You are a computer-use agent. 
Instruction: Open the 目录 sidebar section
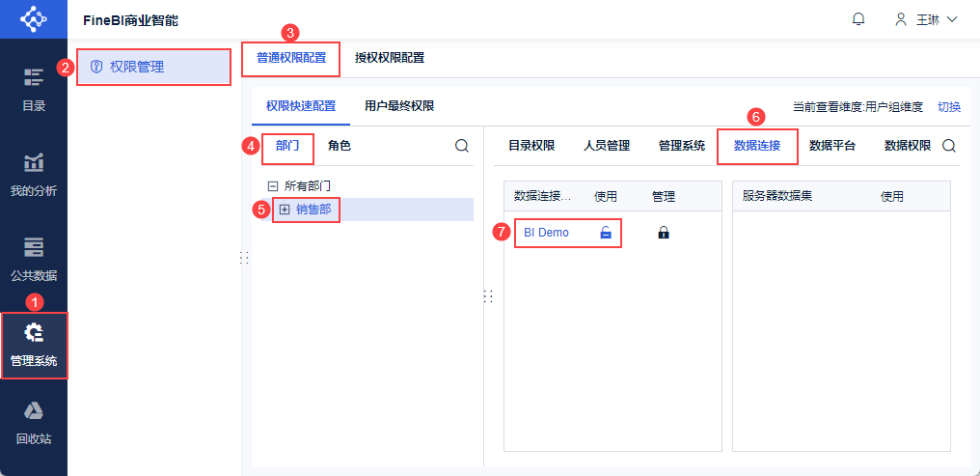coord(34,89)
